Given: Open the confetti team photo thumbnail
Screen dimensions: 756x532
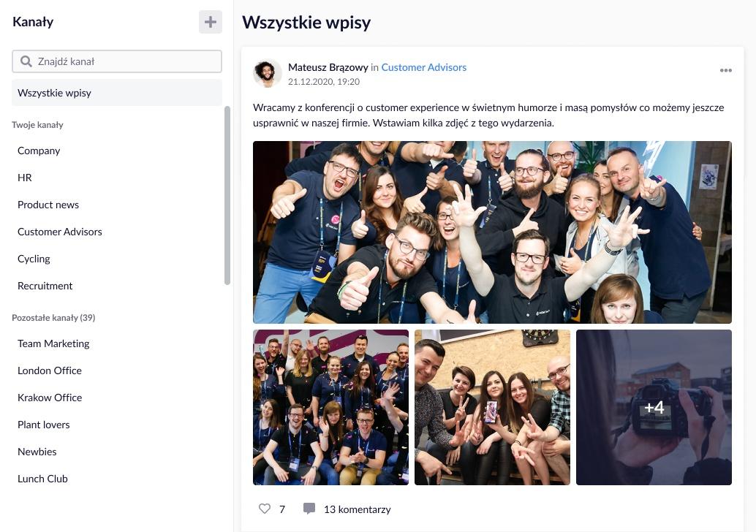Looking at the screenshot, I should (330, 407).
